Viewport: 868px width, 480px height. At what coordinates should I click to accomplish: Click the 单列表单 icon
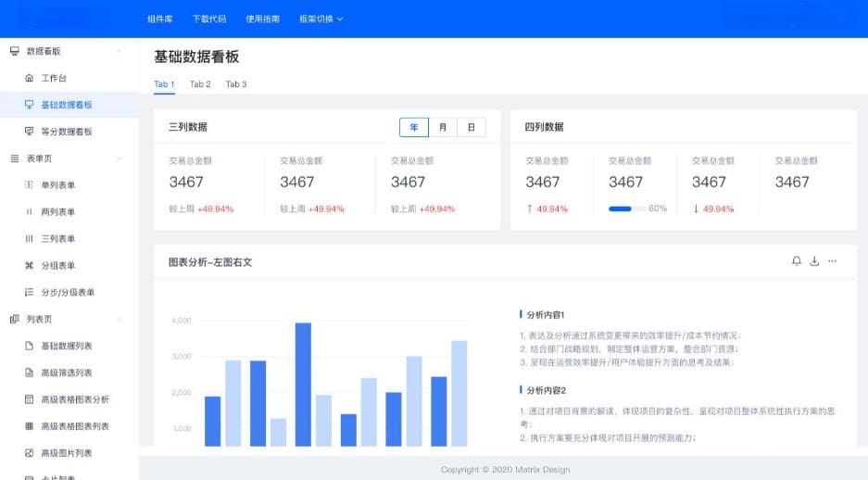point(30,185)
